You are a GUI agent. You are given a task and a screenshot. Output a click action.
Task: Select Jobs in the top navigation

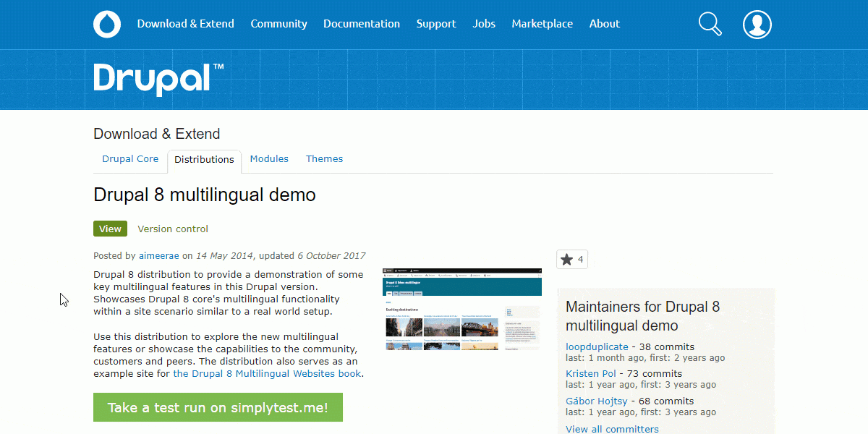tap(484, 24)
